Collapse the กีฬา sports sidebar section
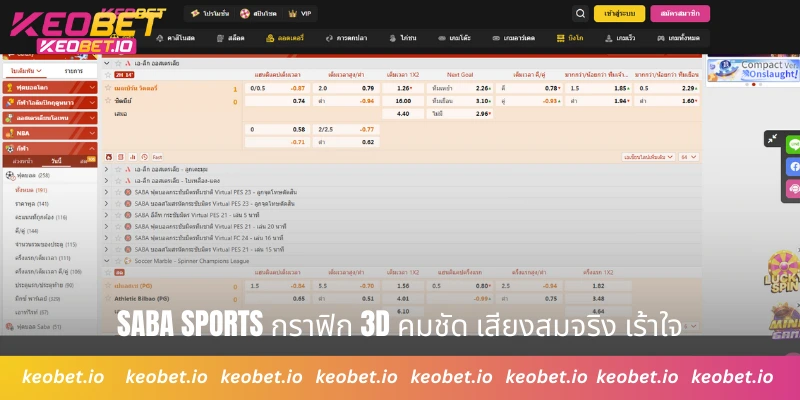Viewport: 800px width, 400px height. tap(49, 148)
